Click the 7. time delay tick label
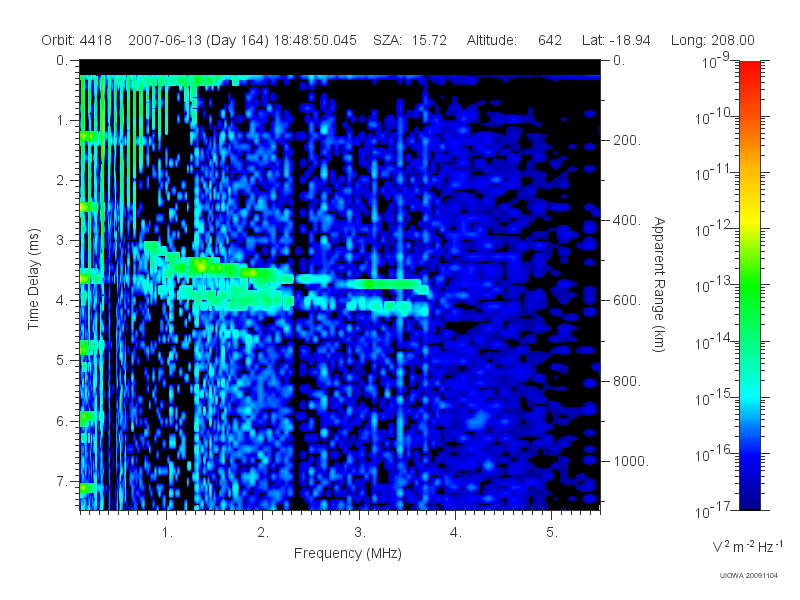The height and width of the screenshot is (600, 800). click(62, 481)
